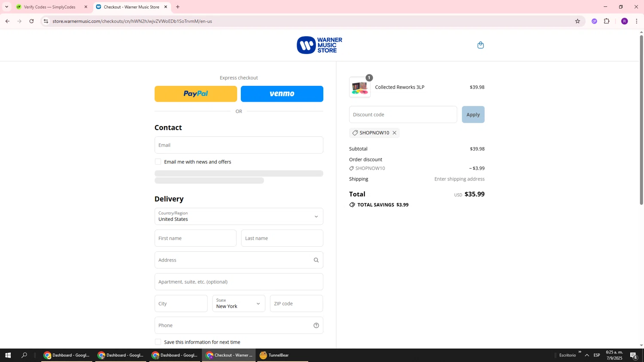Reload the checkout page
Viewport: 644px width, 362px height.
tap(31, 21)
